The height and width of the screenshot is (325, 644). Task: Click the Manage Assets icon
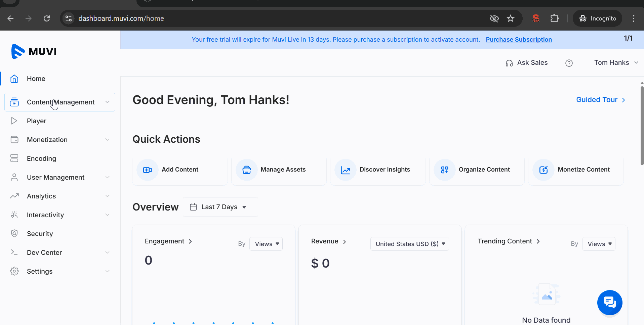click(x=246, y=170)
